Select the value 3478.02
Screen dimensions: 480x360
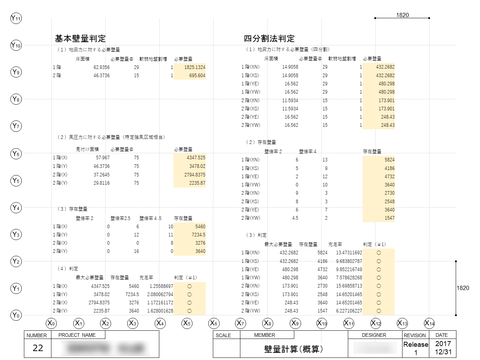197,166
